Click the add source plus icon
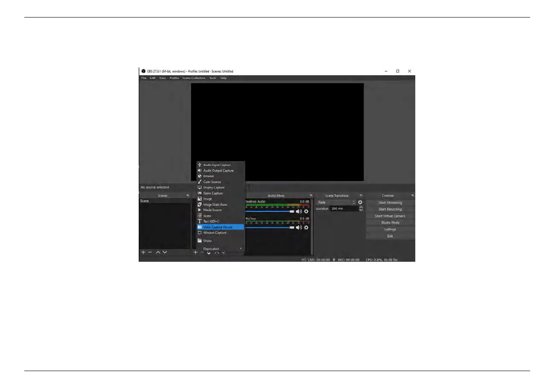The width and height of the screenshot is (554, 392). point(195,252)
